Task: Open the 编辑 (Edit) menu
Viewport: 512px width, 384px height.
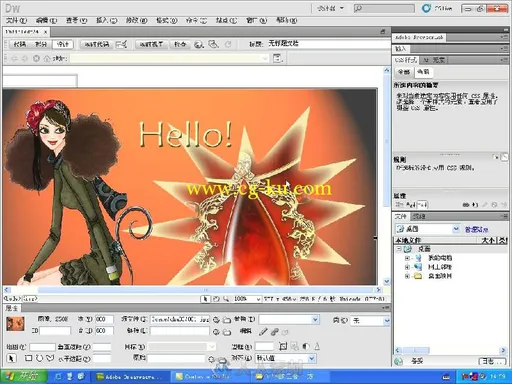Action: pyautogui.click(x=46, y=20)
